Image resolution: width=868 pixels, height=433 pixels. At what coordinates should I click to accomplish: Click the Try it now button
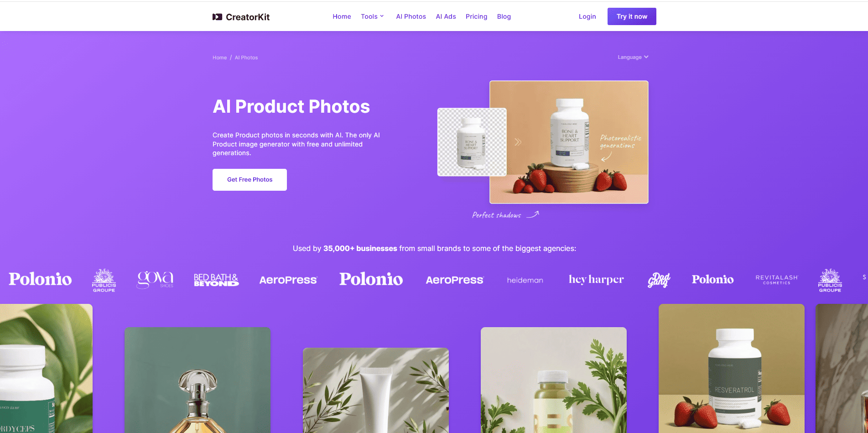632,16
